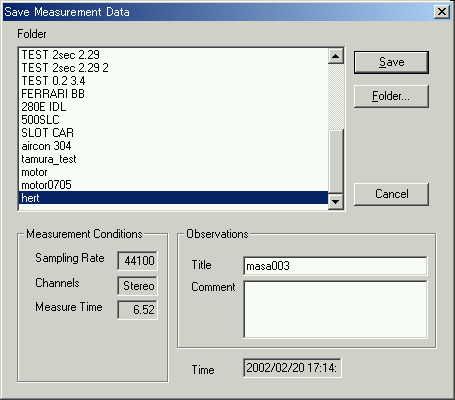Cancel the save dialog
This screenshot has height=400, width=455.
point(391,194)
